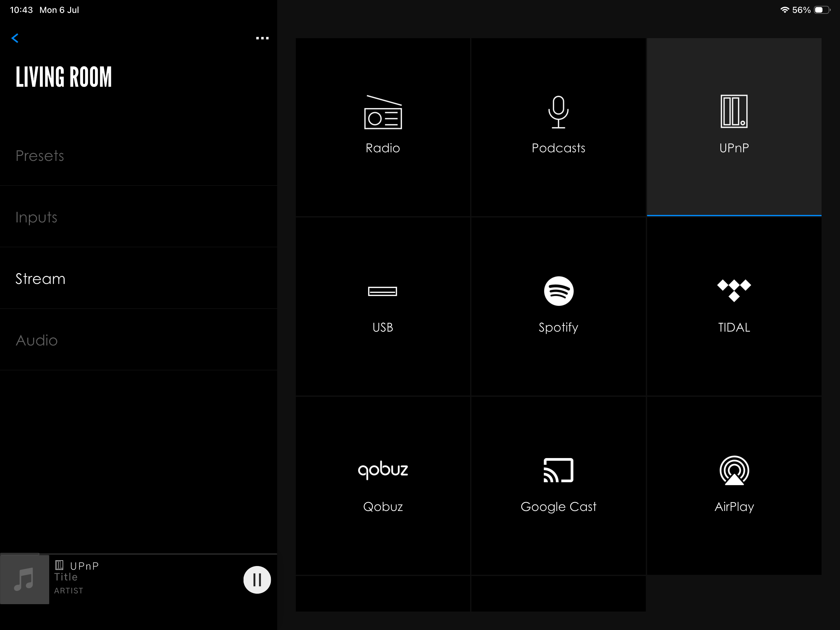Click the LIVING ROOM heading

pyautogui.click(x=64, y=77)
